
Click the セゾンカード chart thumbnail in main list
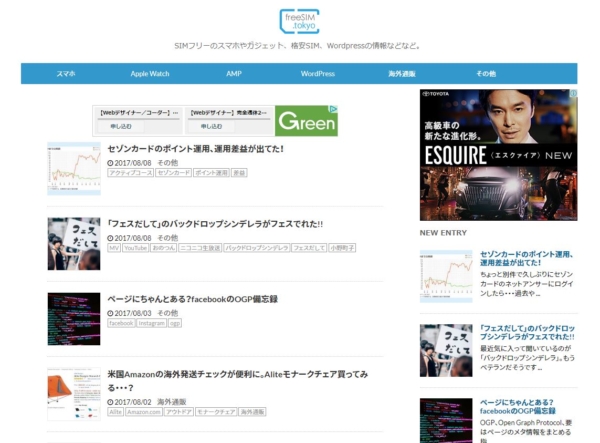pos(74,168)
